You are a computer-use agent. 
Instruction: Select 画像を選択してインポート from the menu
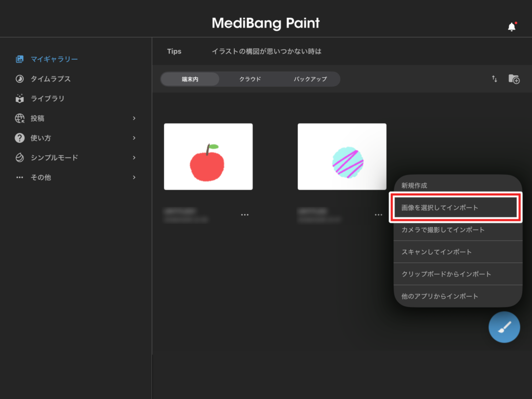(455, 207)
